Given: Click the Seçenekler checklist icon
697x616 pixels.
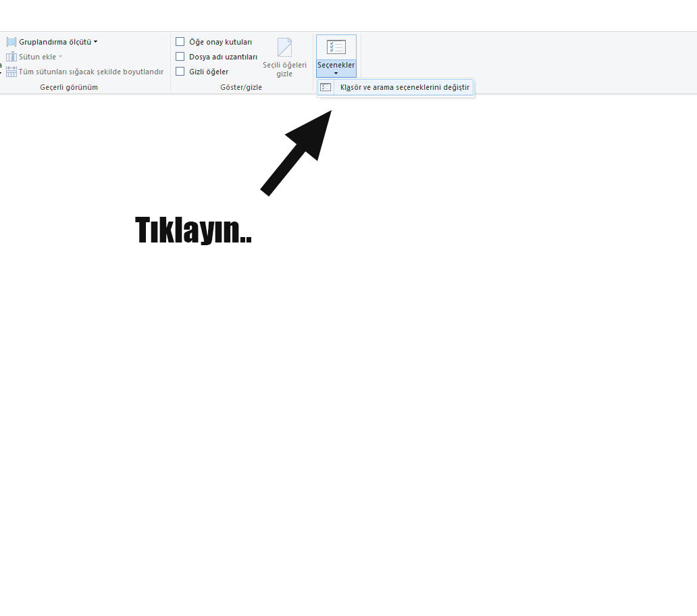Looking at the screenshot, I should click(336, 47).
